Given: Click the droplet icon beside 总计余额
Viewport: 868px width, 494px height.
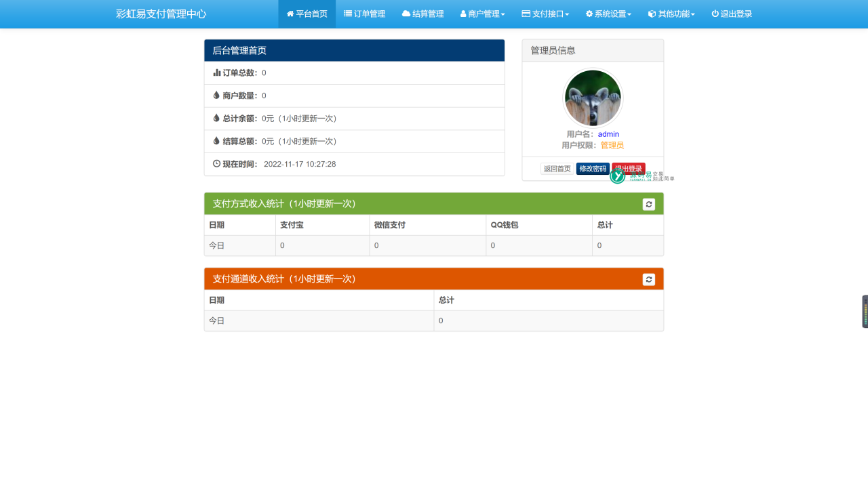Looking at the screenshot, I should [x=216, y=118].
